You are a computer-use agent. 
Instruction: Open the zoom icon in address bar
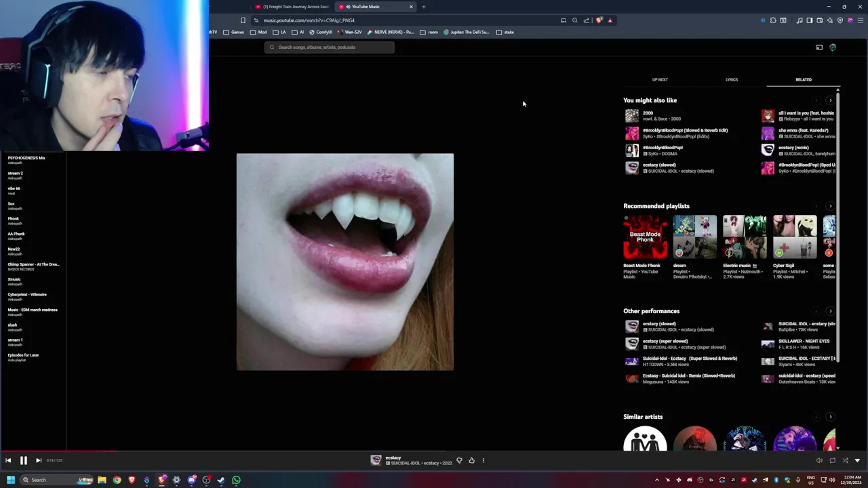point(575,20)
